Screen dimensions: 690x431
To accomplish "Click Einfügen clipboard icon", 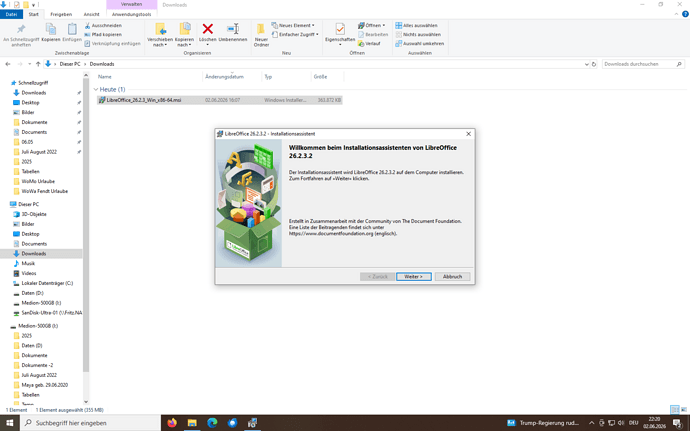I will click(72, 29).
